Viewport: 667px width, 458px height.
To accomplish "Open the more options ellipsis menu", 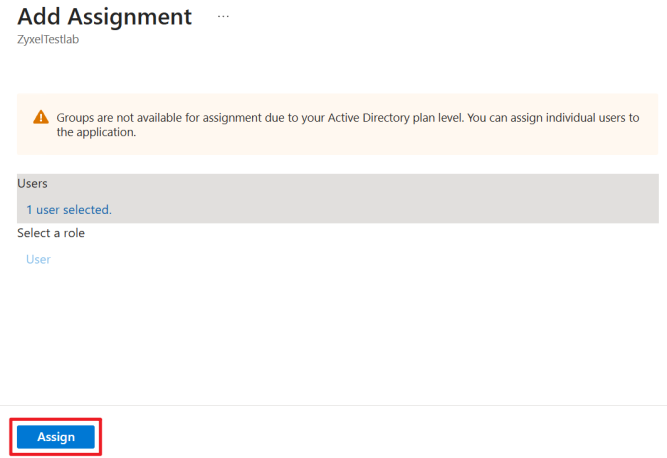I will point(223,17).
